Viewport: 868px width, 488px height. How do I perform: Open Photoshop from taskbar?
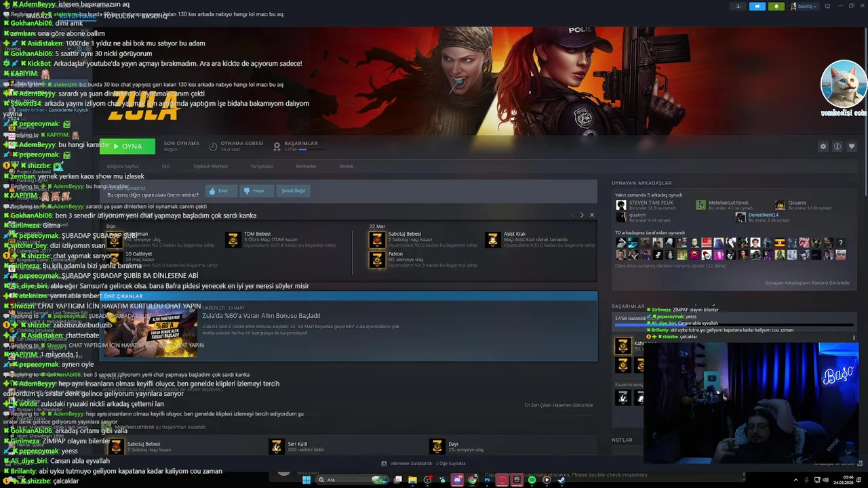tap(487, 480)
